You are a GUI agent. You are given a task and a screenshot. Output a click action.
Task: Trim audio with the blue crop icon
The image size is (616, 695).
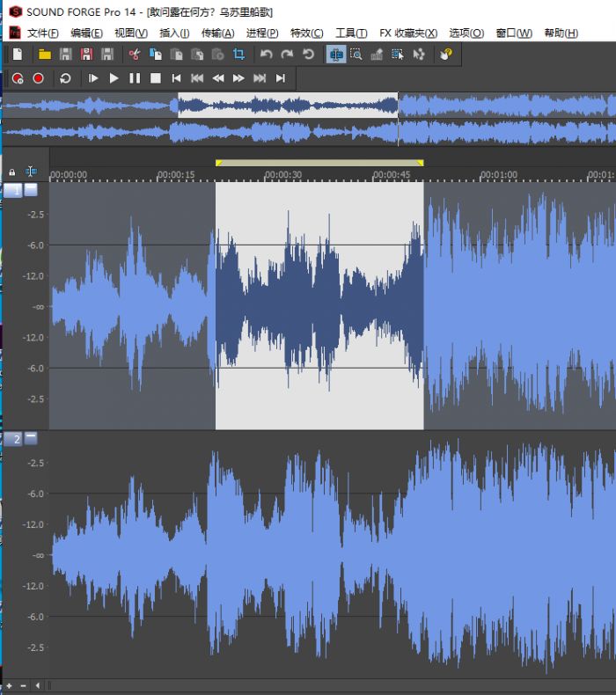pos(238,55)
